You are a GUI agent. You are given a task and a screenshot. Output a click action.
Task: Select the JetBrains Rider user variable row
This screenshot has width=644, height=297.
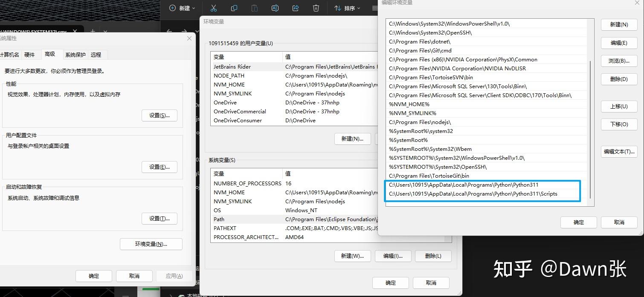(294, 66)
